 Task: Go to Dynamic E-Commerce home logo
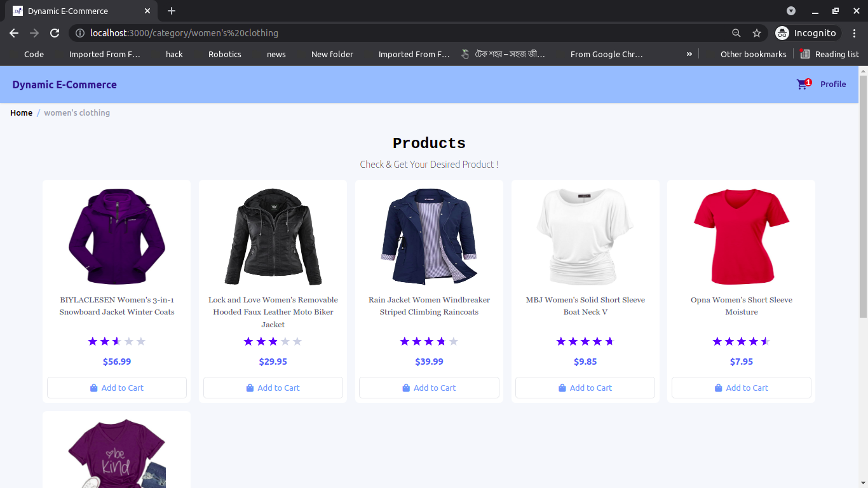pos(64,85)
